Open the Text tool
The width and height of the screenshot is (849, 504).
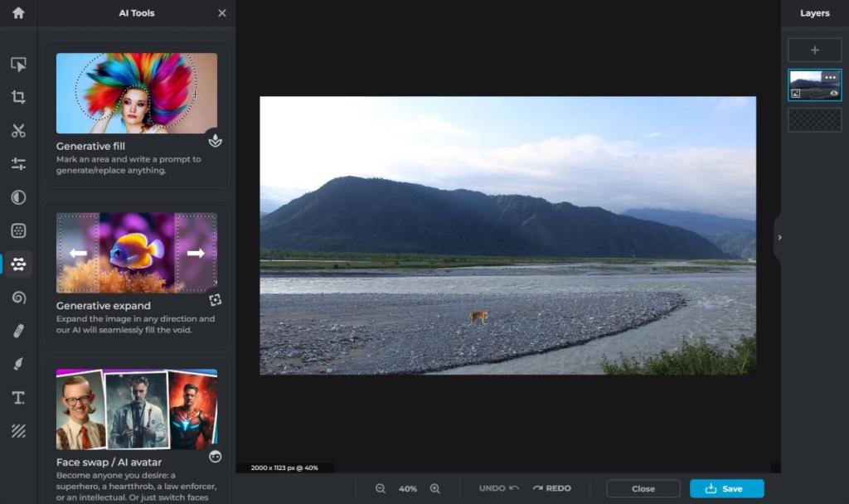(17, 397)
